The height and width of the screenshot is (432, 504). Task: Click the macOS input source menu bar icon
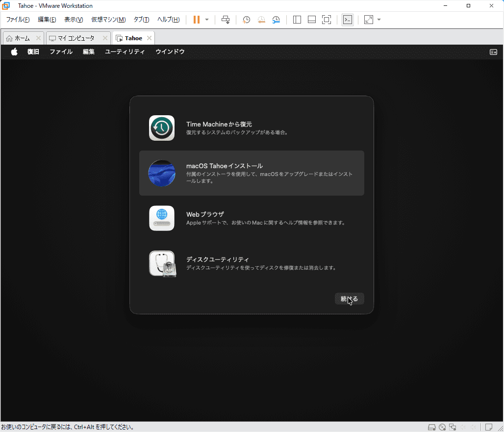click(493, 52)
